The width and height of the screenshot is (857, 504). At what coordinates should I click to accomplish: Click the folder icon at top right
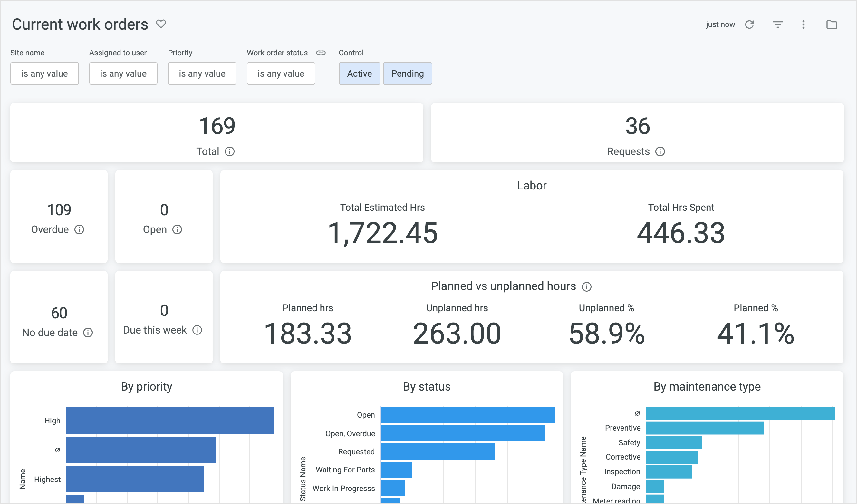tap(832, 24)
